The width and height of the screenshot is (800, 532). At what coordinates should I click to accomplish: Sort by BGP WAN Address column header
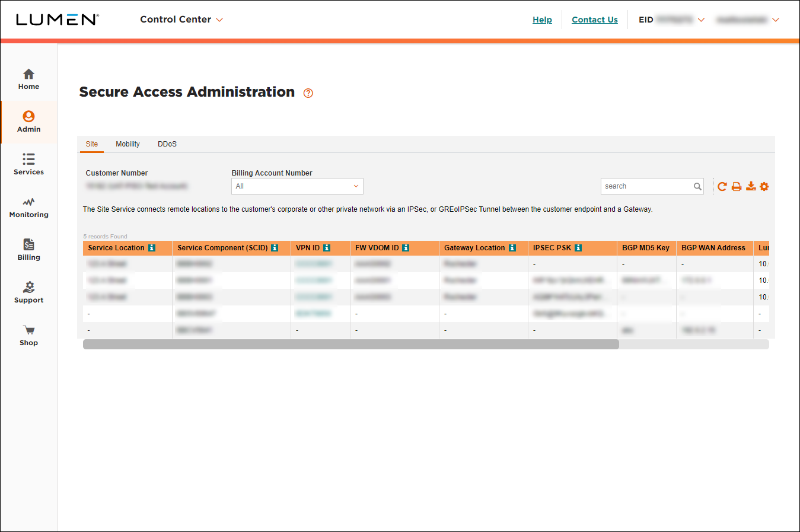[713, 248]
